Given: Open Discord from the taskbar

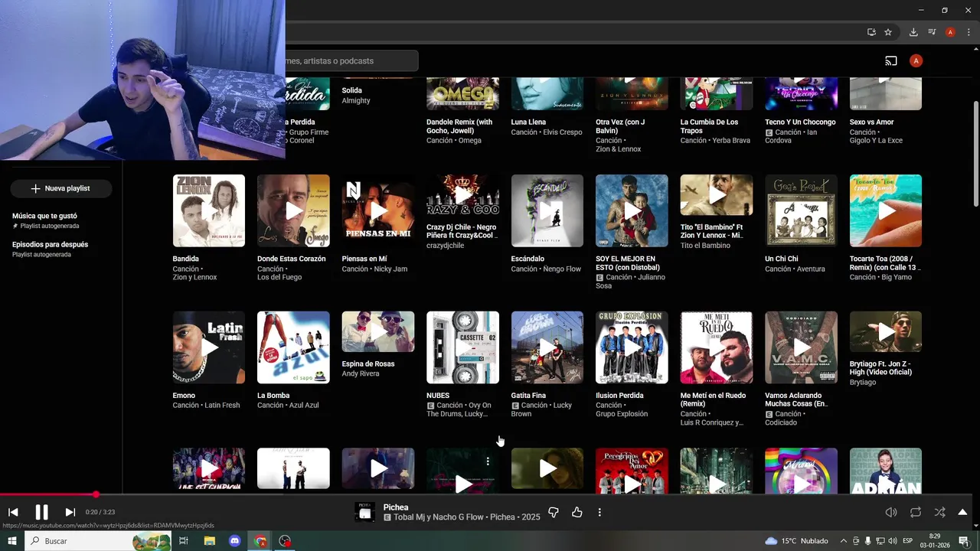Looking at the screenshot, I should click(234, 541).
